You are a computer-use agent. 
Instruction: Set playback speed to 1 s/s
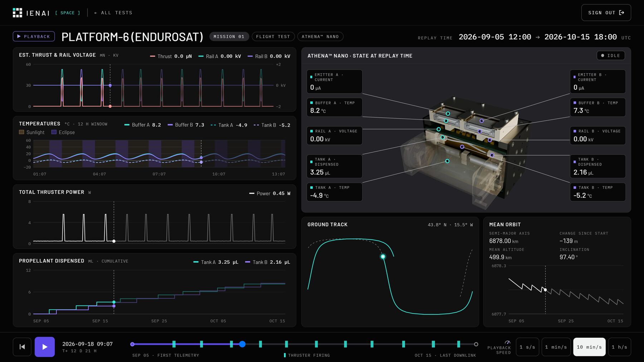pos(527,347)
